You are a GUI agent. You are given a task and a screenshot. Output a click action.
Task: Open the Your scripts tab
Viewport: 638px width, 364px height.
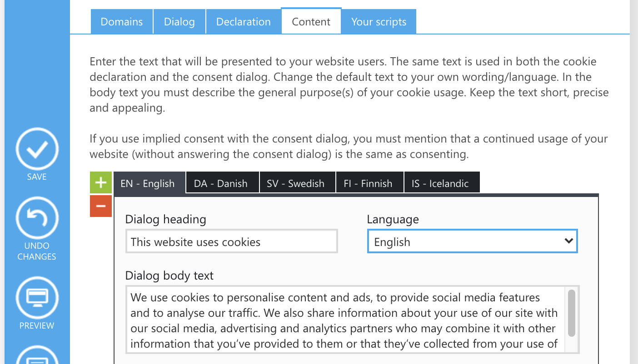coord(379,22)
